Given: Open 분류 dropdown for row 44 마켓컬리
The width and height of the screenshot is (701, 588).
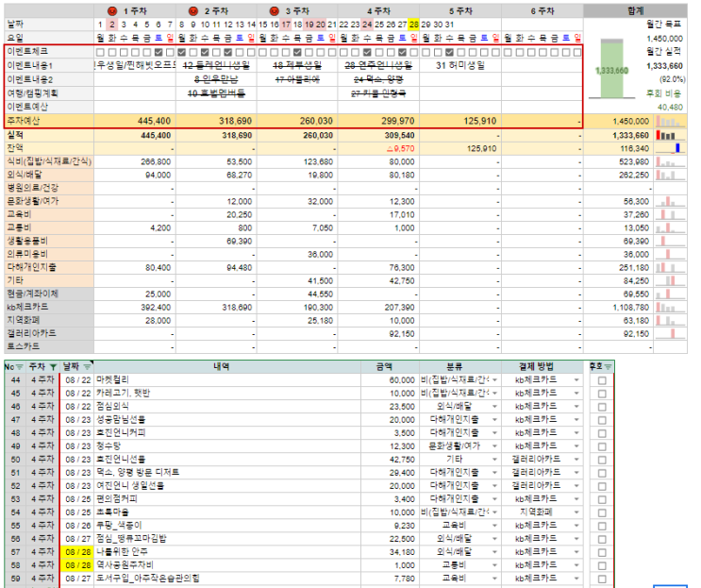Looking at the screenshot, I should tap(494, 380).
